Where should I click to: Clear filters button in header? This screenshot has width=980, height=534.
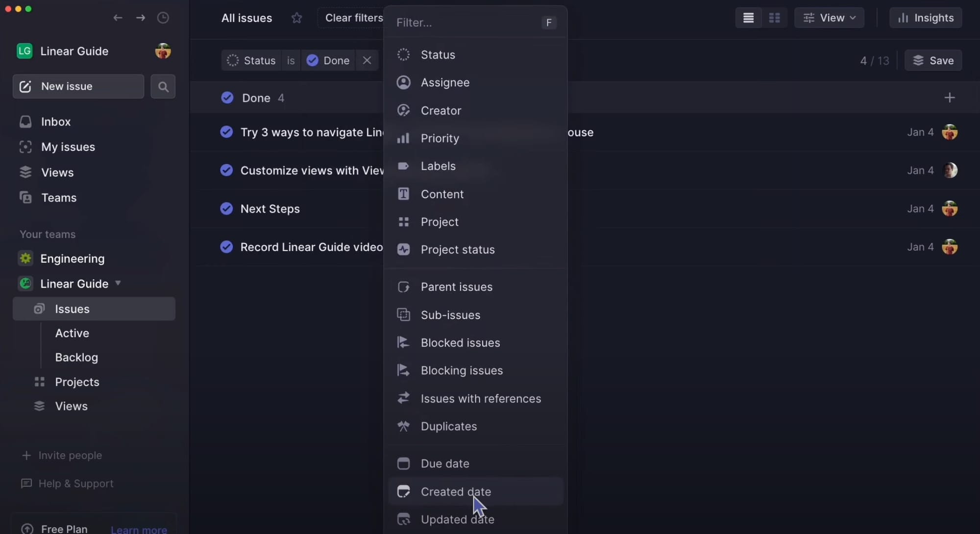point(354,18)
